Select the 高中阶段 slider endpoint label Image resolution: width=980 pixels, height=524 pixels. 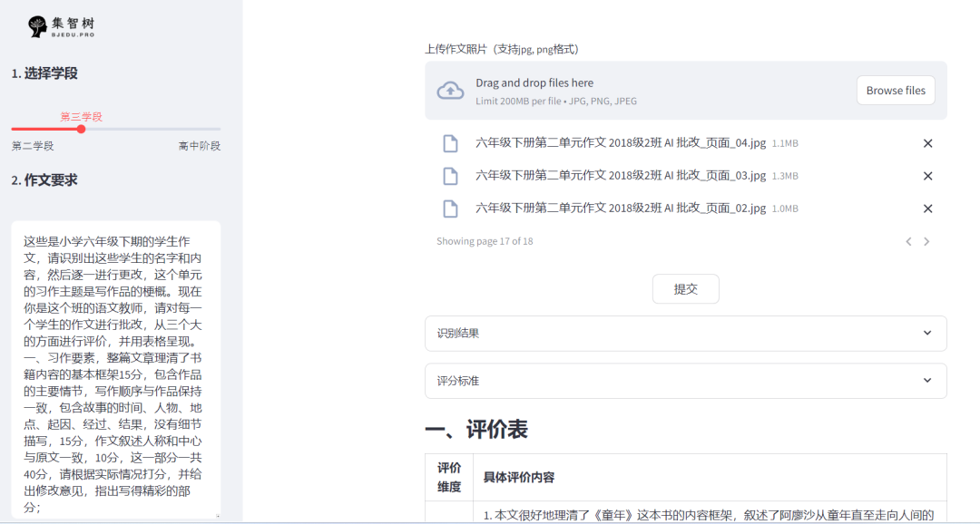(x=199, y=145)
